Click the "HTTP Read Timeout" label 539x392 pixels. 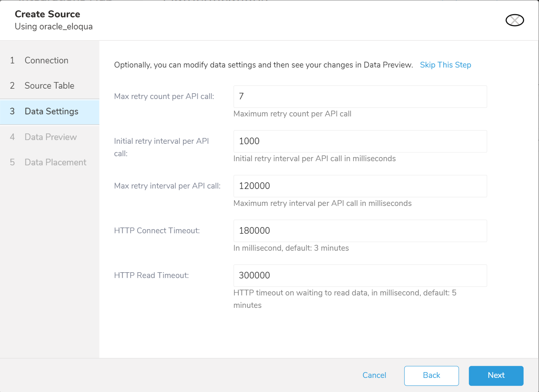tap(151, 276)
